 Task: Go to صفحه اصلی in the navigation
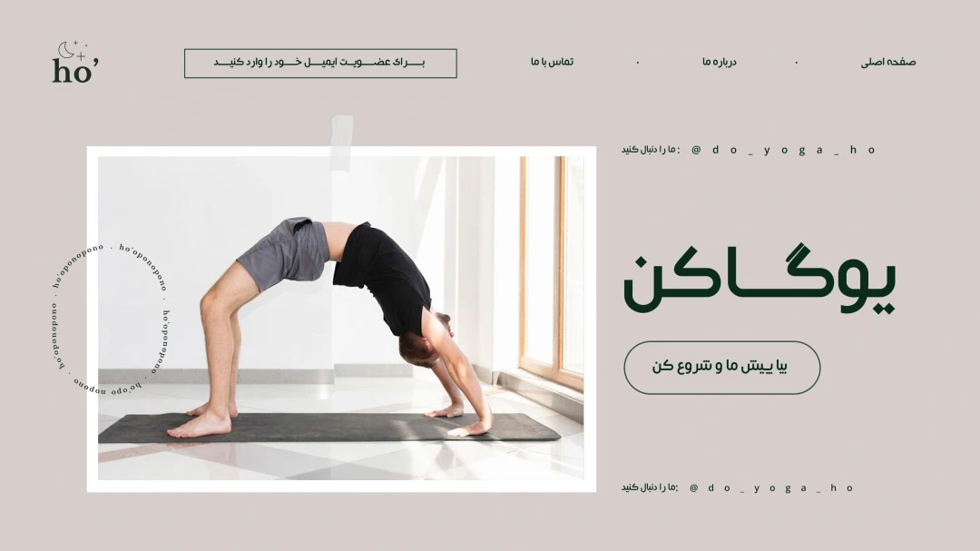(x=888, y=62)
